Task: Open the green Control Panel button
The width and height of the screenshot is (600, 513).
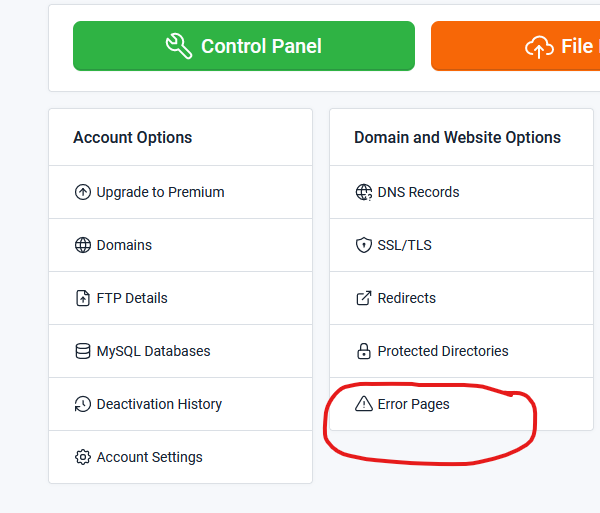Action: tap(243, 46)
